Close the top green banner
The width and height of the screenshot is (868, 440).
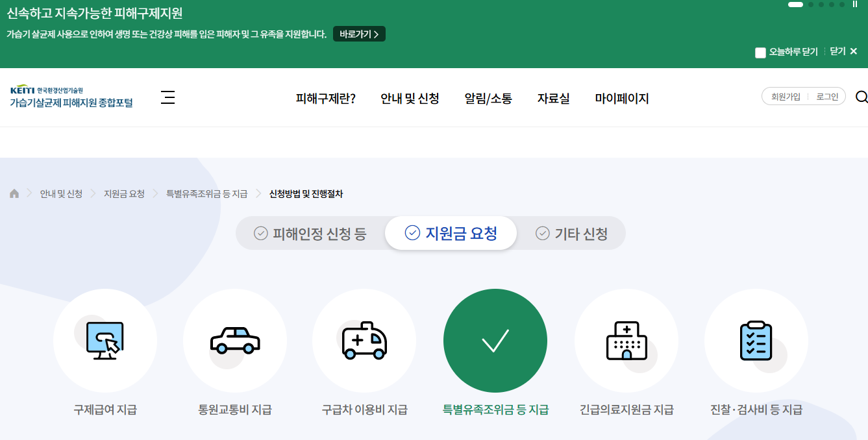pyautogui.click(x=844, y=51)
